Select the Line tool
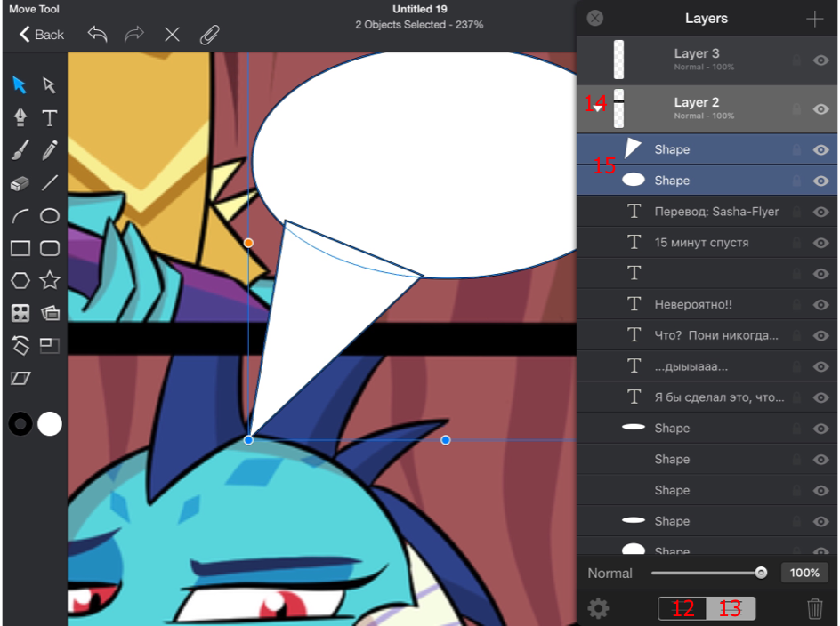 [49, 183]
